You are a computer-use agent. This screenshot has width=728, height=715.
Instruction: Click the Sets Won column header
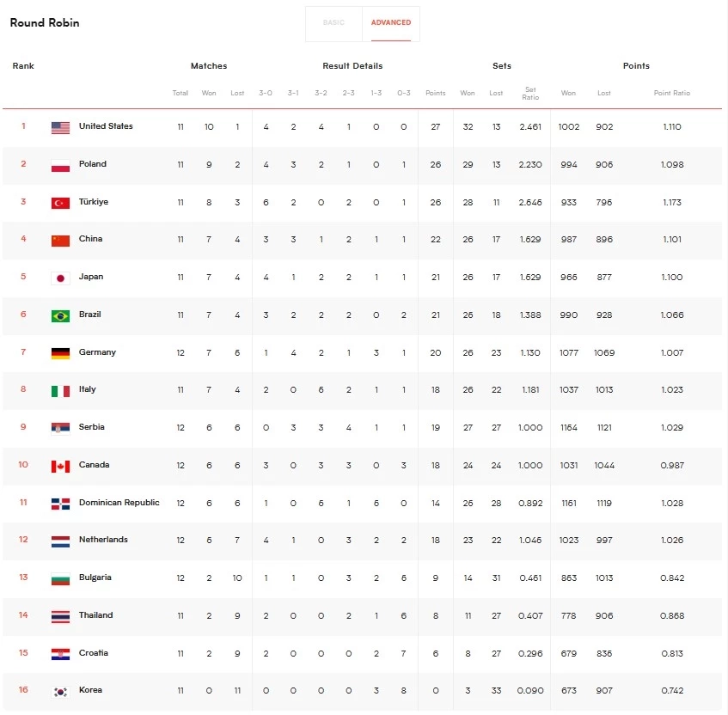467,93
